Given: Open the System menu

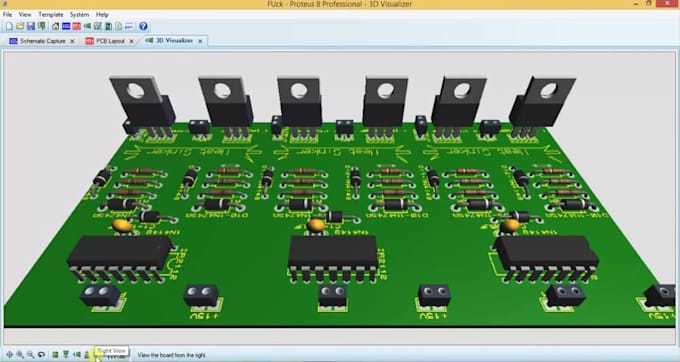Looking at the screenshot, I should click(x=79, y=14).
